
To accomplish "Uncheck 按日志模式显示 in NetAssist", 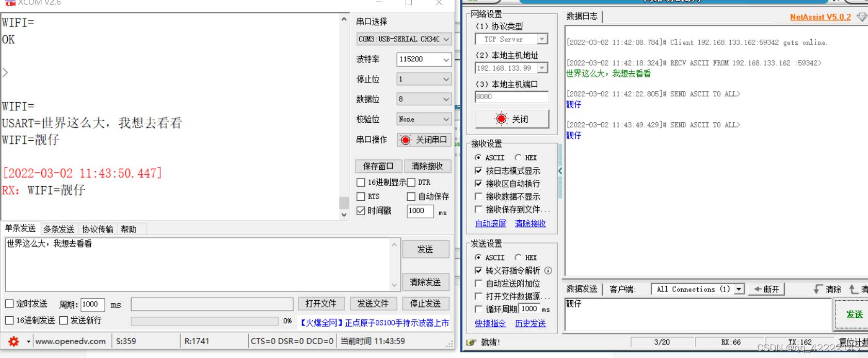I will [478, 170].
